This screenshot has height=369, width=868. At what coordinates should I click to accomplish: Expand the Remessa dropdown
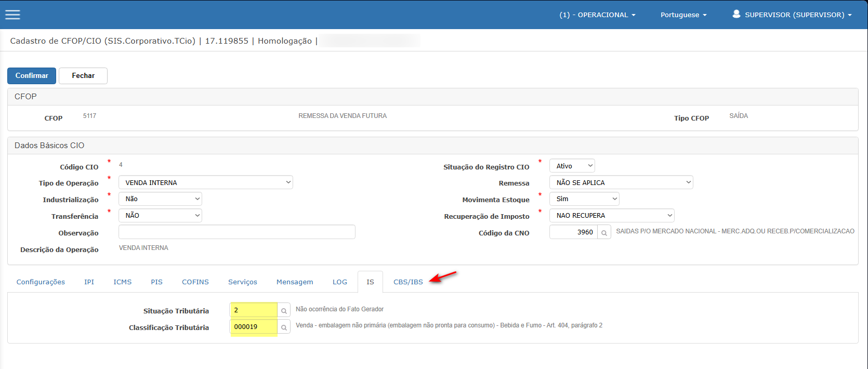[x=621, y=182]
